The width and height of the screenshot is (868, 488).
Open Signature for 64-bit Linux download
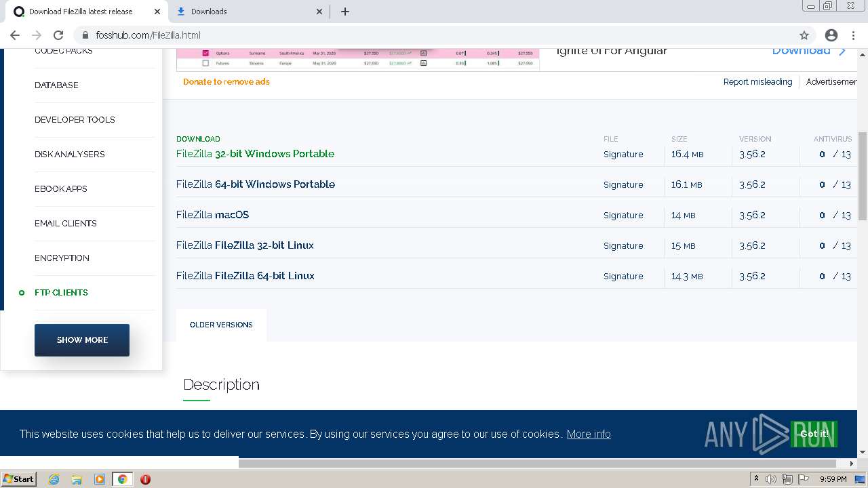pos(623,277)
